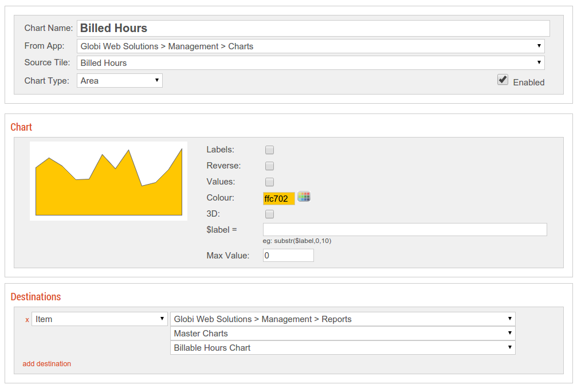Enable the Labels checkbox
Image resolution: width=581 pixels, height=392 pixels.
tap(269, 150)
